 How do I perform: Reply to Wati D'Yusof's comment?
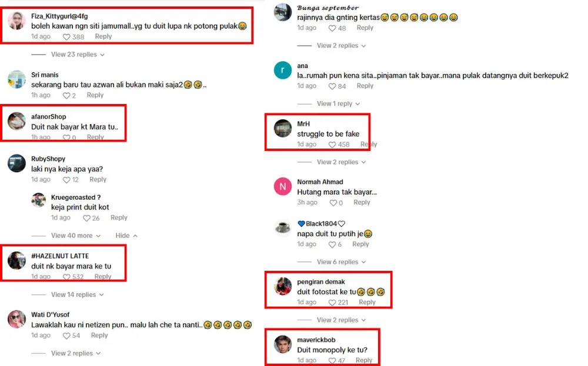coord(99,335)
